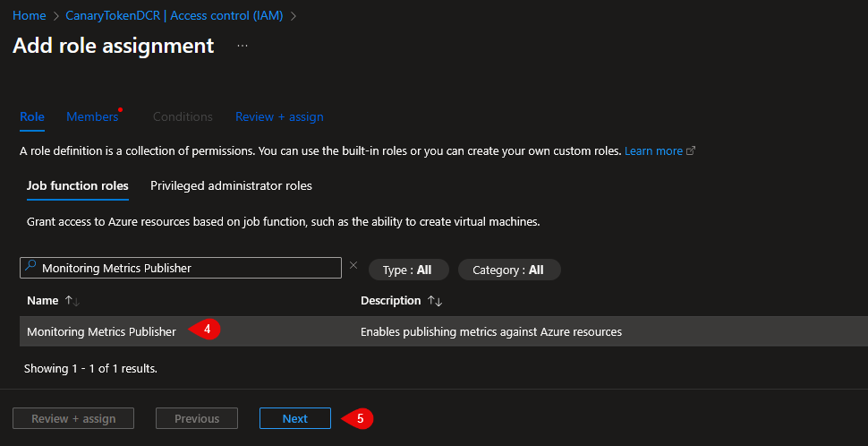Click the Next button
Viewport: 868px width, 446px height.
295,418
